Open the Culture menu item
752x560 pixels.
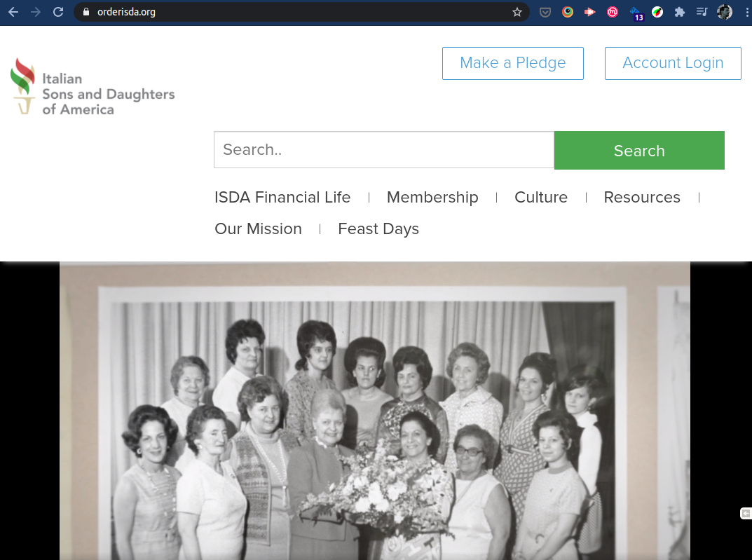(x=541, y=197)
